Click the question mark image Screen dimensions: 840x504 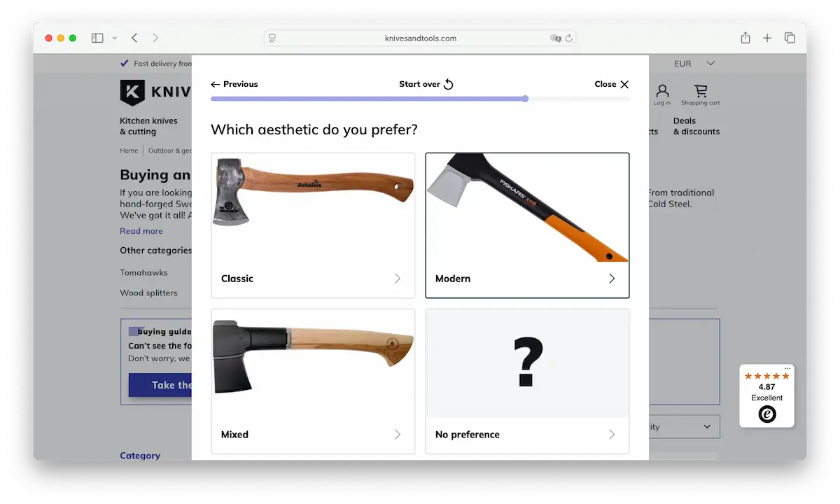(528, 361)
